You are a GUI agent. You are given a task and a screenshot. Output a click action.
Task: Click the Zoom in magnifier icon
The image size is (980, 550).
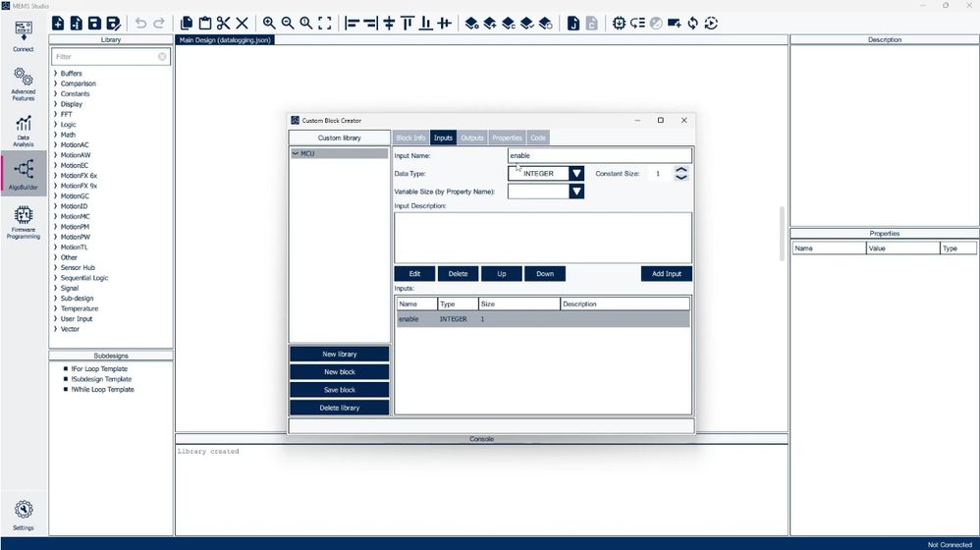269,24
